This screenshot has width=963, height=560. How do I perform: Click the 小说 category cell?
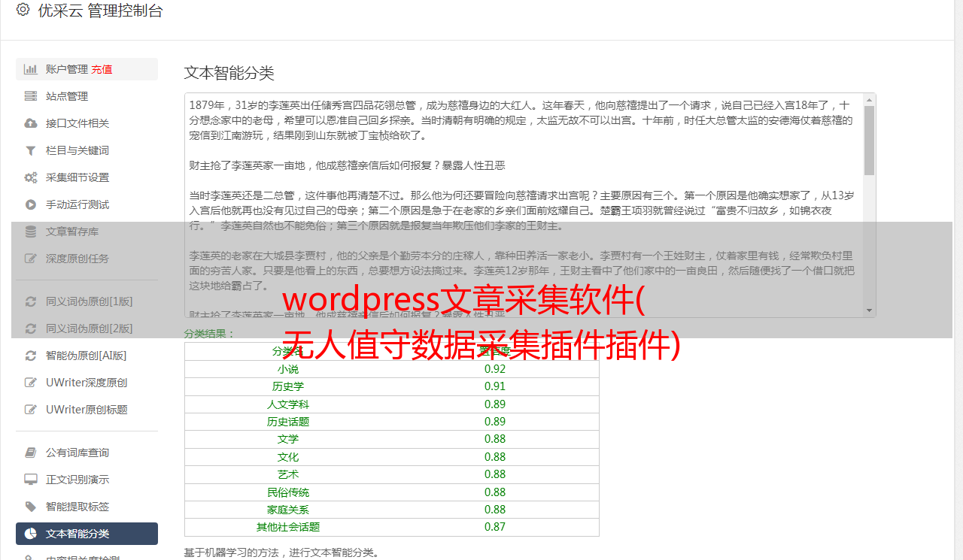click(288, 369)
